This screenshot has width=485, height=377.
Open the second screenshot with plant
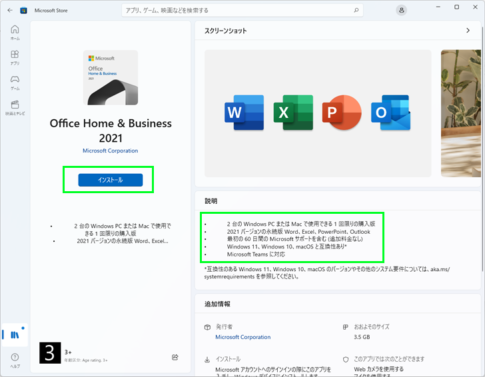pos(461,113)
